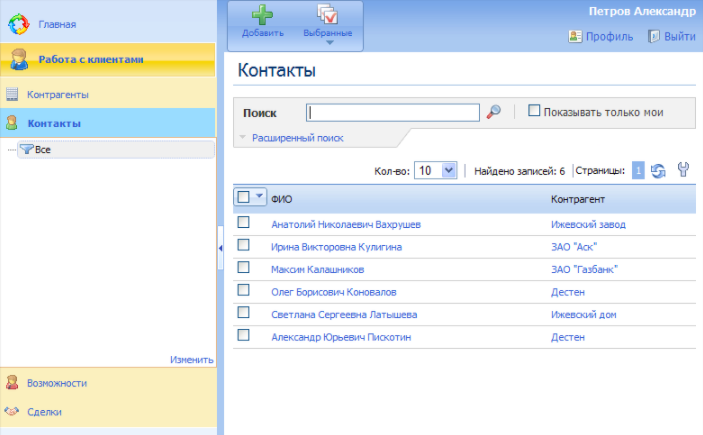Screen dimensions: 703x435
Task: Click the Главная home logo icon
Action: click(x=19, y=22)
